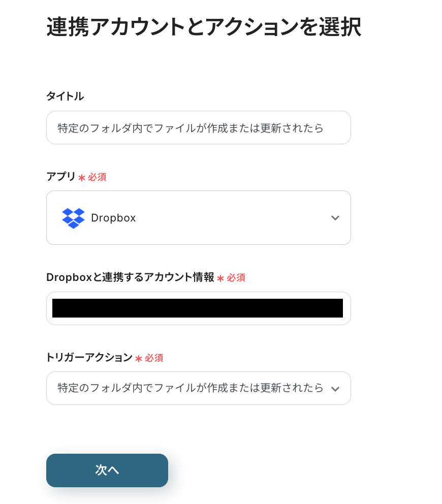
Task: Click the タイトル field label
Action: pyautogui.click(x=65, y=96)
